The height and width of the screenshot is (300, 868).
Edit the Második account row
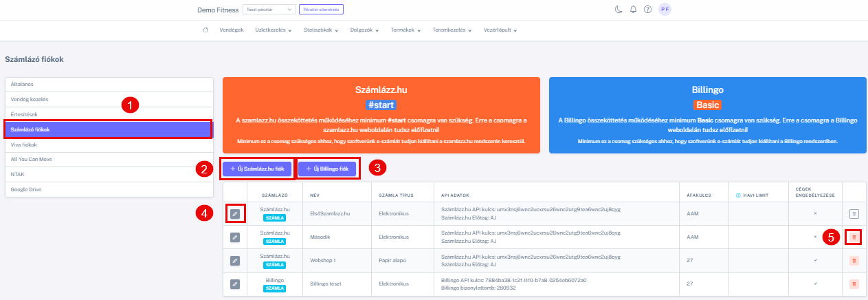click(x=235, y=237)
